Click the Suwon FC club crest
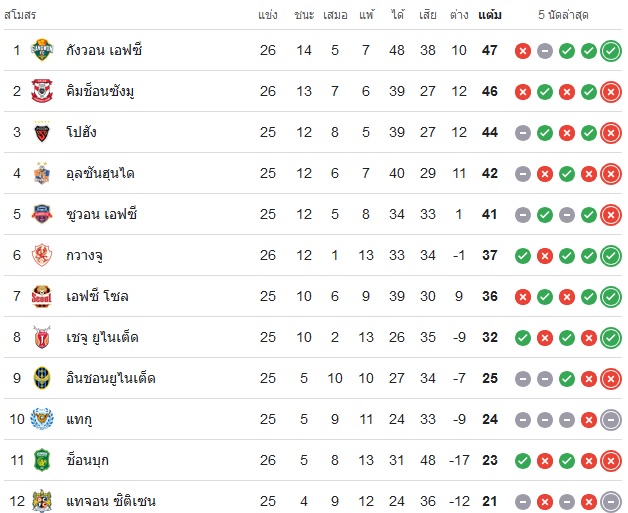 tap(42, 214)
